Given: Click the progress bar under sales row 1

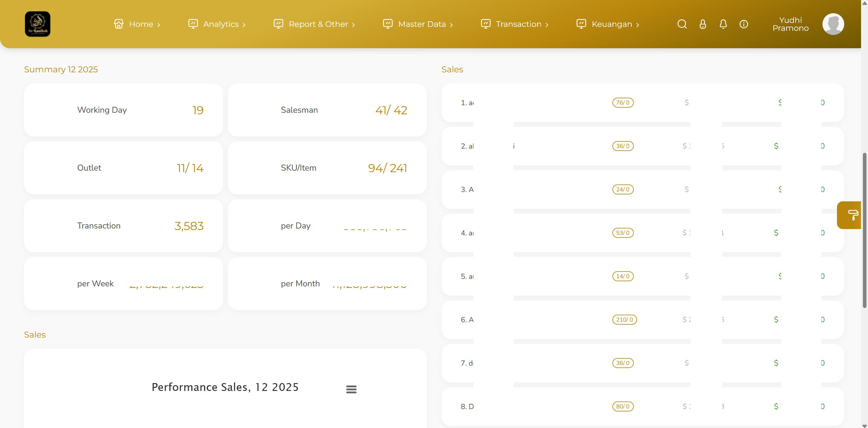Looking at the screenshot, I should 602,124.
